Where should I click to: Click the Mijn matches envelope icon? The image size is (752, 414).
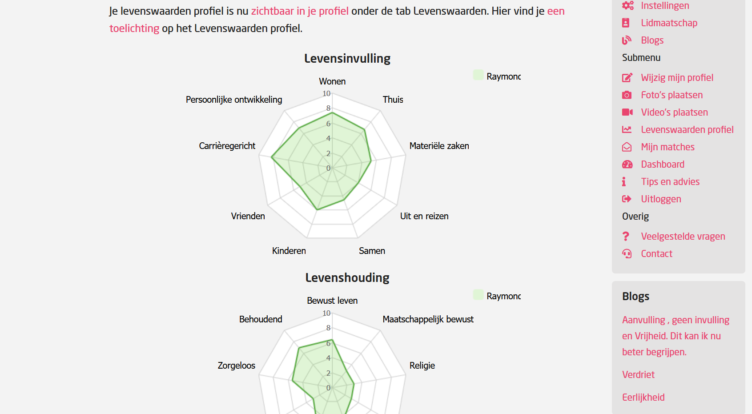click(x=627, y=147)
